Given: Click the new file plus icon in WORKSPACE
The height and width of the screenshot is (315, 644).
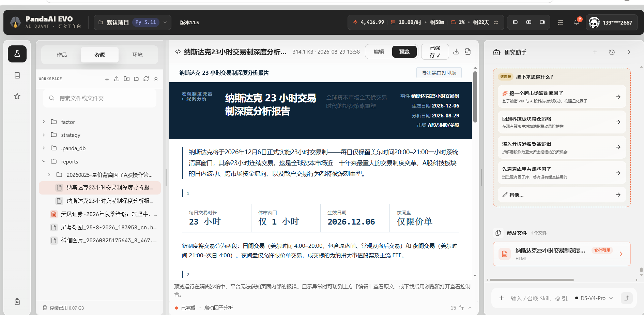Looking at the screenshot, I should click(x=107, y=79).
